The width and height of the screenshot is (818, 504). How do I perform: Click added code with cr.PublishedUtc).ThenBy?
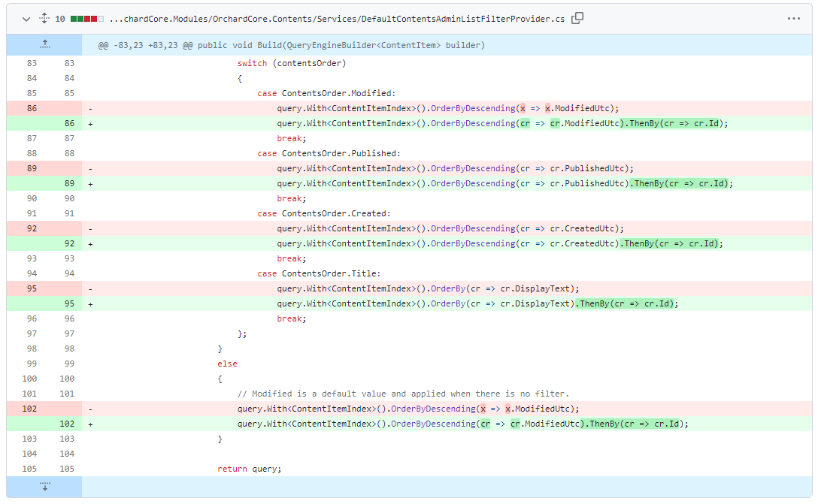coord(505,183)
